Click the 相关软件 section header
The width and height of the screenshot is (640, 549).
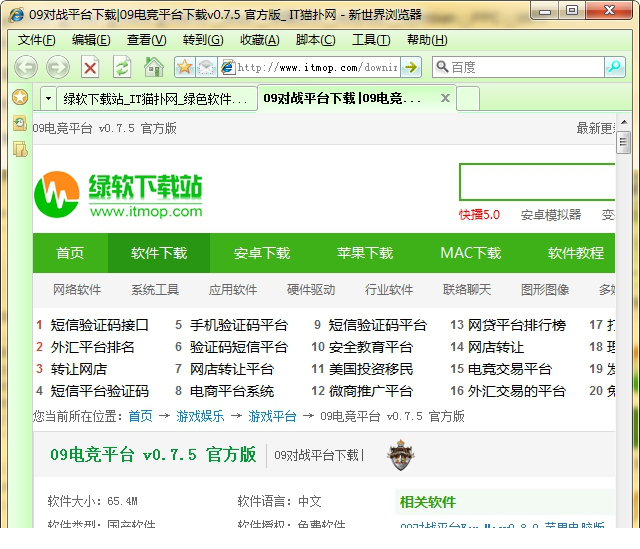pyautogui.click(x=427, y=502)
